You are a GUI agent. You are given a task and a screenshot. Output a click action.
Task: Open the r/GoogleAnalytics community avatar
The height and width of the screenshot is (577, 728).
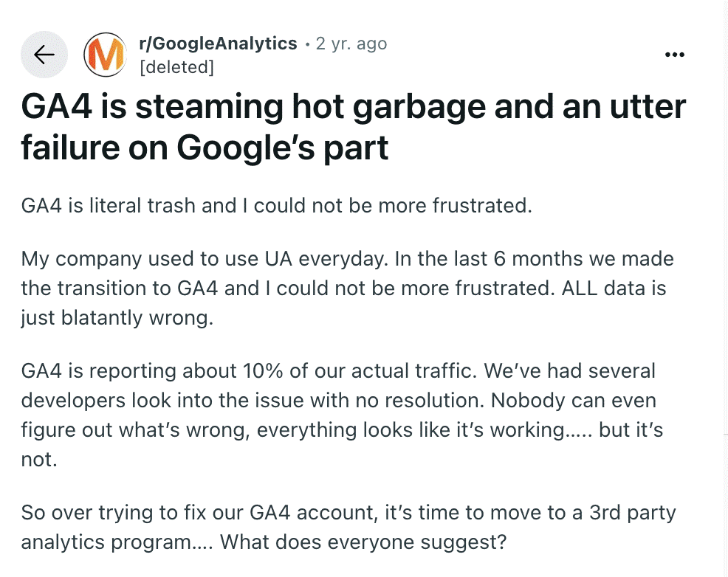coord(104,55)
